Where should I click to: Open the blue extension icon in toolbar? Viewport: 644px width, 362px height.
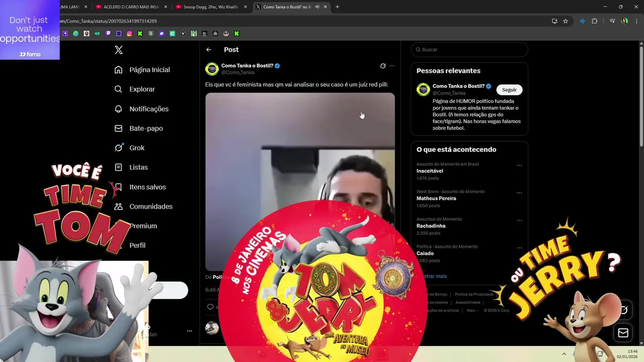(x=582, y=21)
